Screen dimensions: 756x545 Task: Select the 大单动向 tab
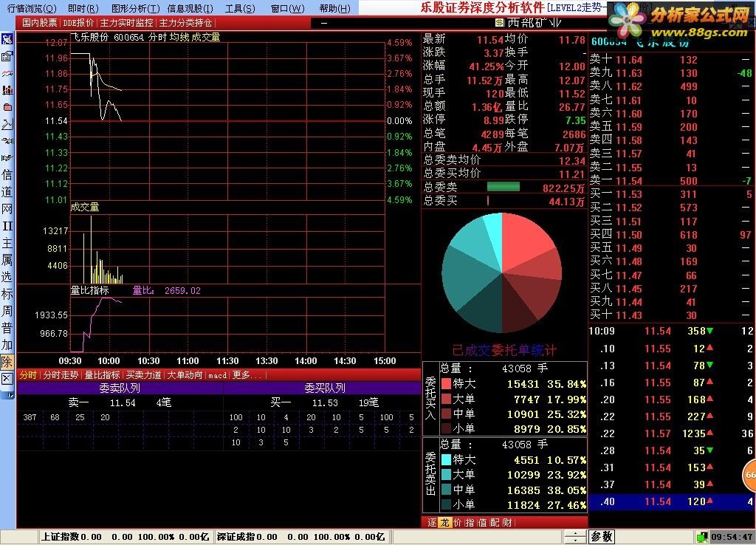(x=185, y=374)
